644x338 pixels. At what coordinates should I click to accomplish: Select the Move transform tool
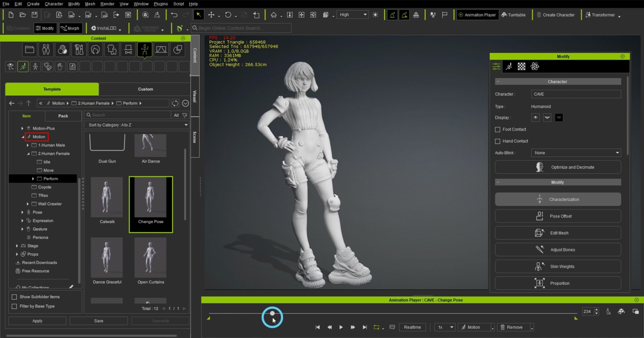(211, 15)
